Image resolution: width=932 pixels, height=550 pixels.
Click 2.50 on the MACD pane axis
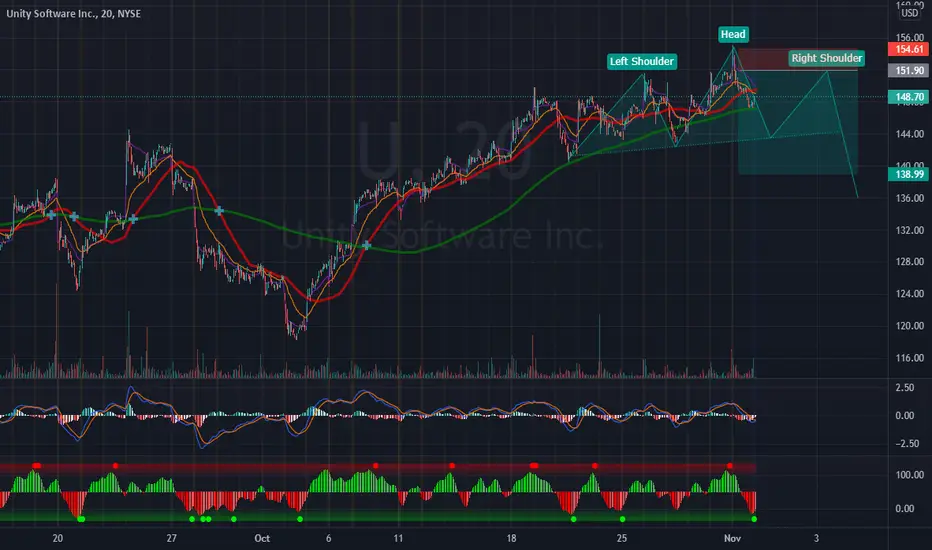coord(905,388)
